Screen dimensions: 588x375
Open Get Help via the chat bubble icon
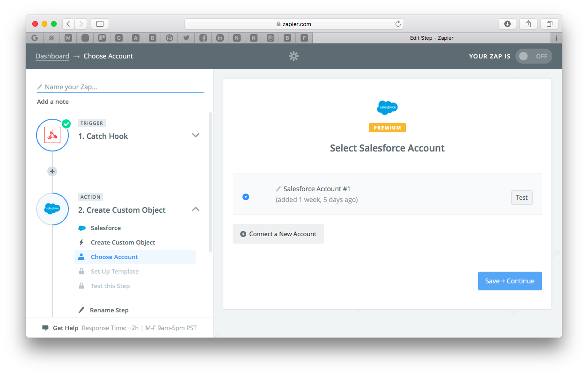point(47,328)
